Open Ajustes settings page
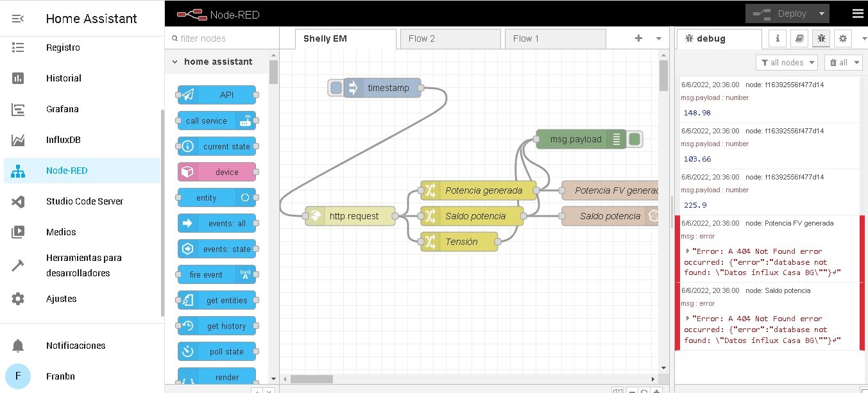This screenshot has width=868, height=393. tap(62, 299)
